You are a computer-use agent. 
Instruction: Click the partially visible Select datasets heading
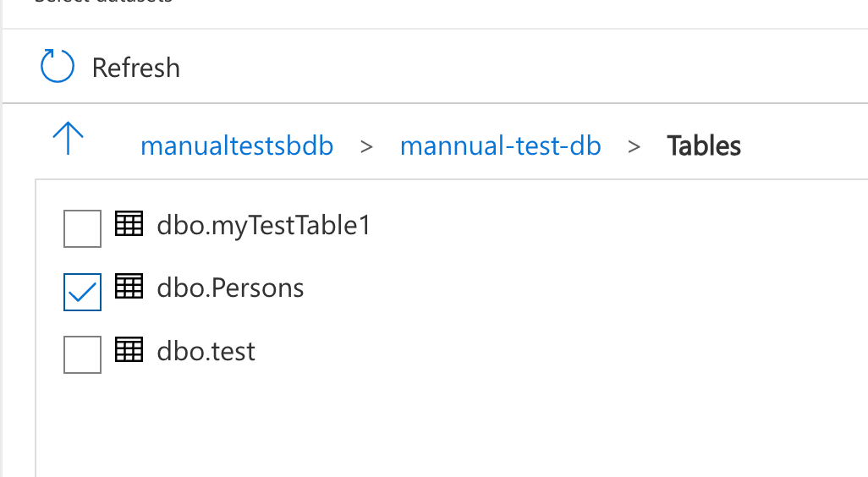(103, 2)
